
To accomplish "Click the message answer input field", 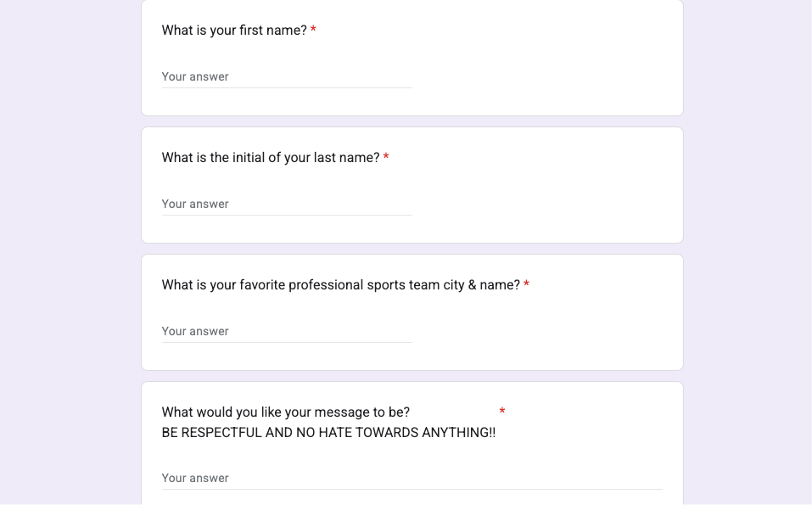I will 412,479.
